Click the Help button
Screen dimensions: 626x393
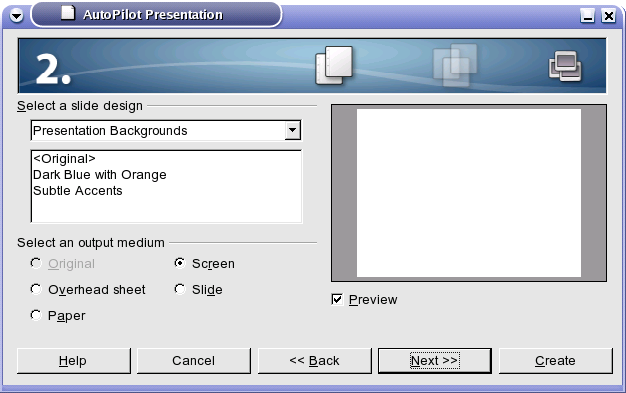[73, 361]
